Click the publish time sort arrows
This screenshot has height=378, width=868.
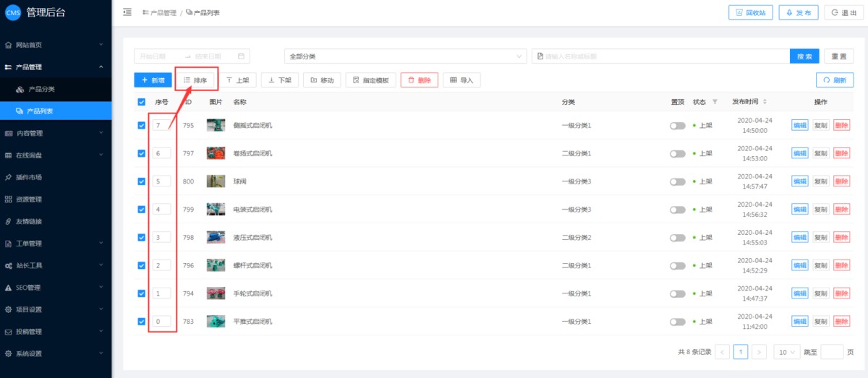[x=765, y=102]
